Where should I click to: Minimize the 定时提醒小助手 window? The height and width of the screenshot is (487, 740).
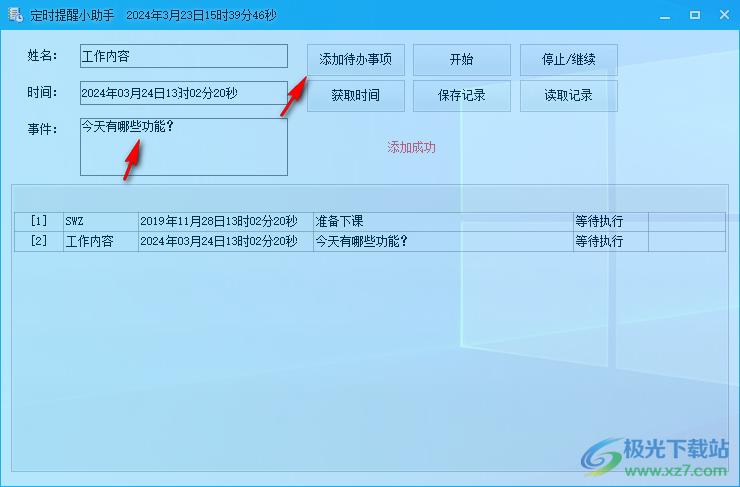point(665,15)
